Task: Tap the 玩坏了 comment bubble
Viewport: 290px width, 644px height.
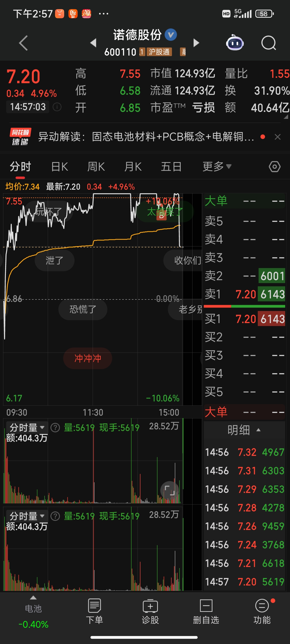Action: 49,211
